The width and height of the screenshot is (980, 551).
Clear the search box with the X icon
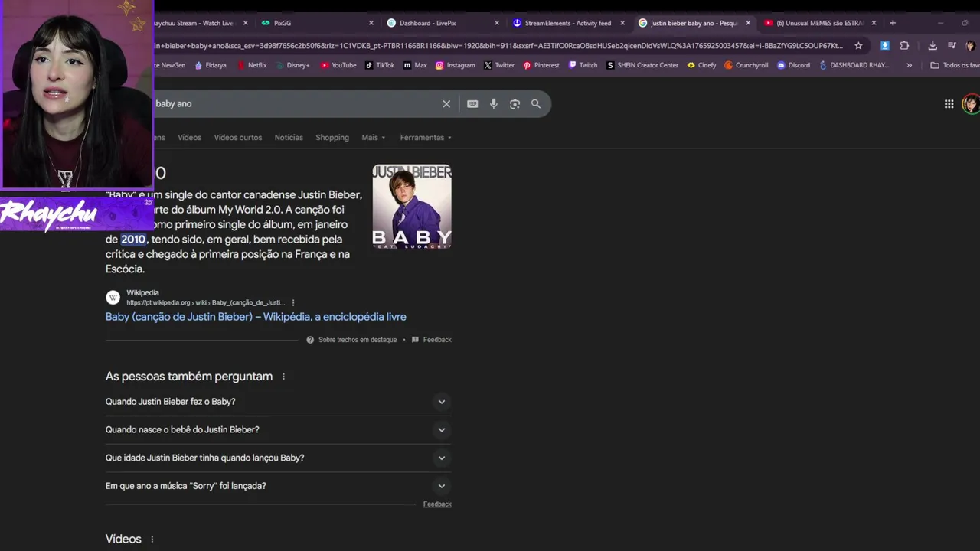point(446,104)
